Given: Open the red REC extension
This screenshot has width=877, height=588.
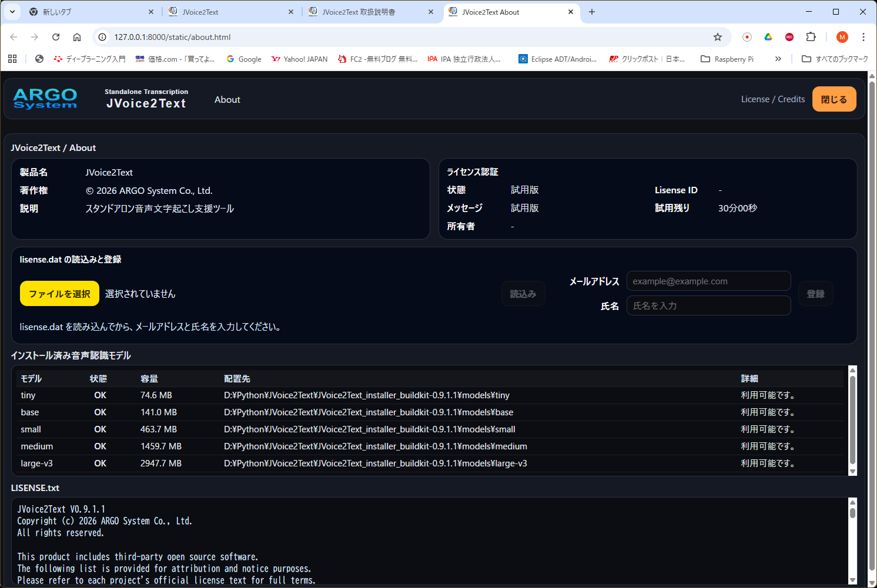Looking at the screenshot, I should point(789,37).
